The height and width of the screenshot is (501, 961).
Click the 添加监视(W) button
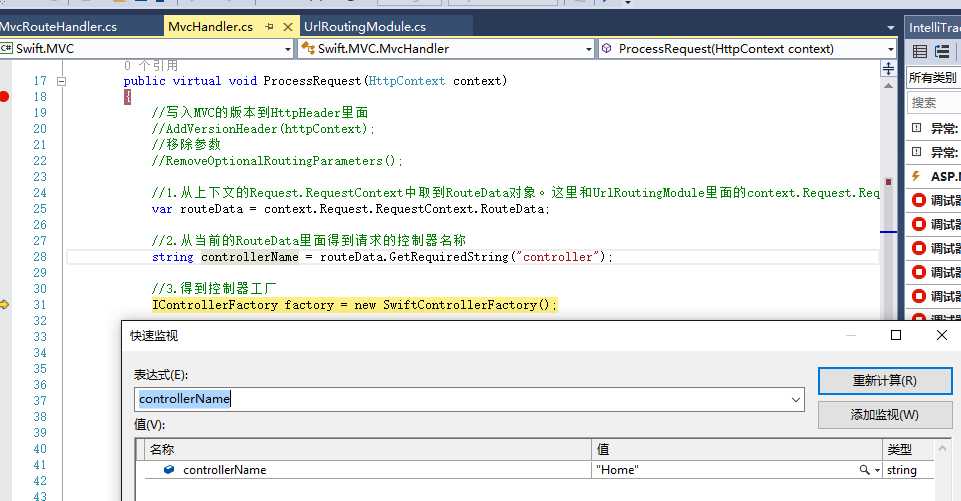click(x=885, y=415)
